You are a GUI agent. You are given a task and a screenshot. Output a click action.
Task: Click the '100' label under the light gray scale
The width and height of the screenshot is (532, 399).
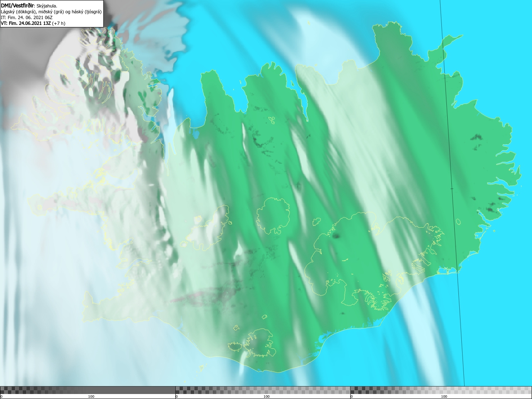tap(444, 397)
